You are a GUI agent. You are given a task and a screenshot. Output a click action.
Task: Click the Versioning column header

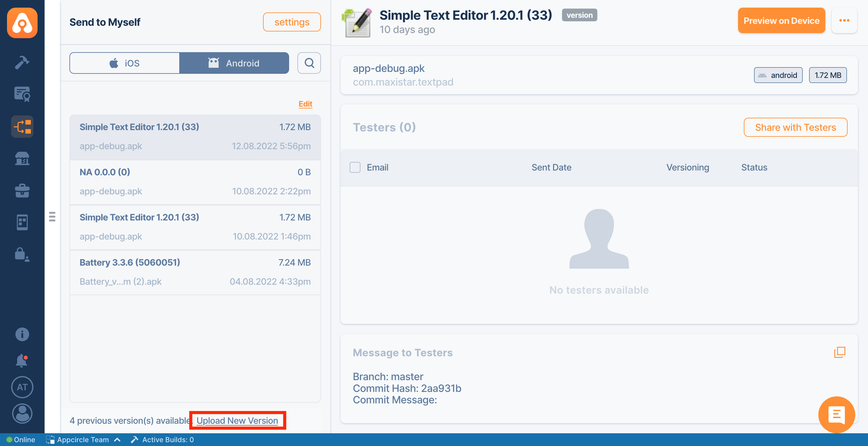point(687,167)
